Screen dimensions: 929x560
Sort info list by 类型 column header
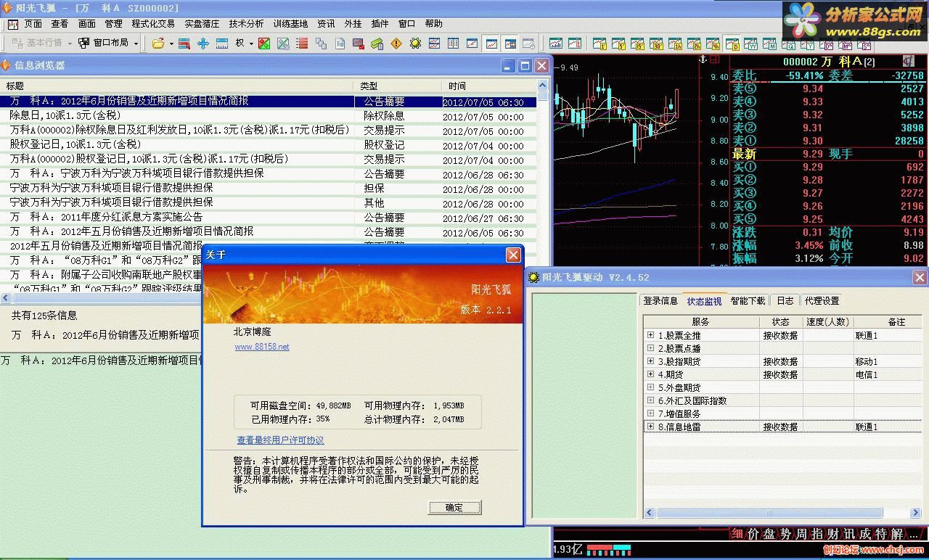click(398, 86)
